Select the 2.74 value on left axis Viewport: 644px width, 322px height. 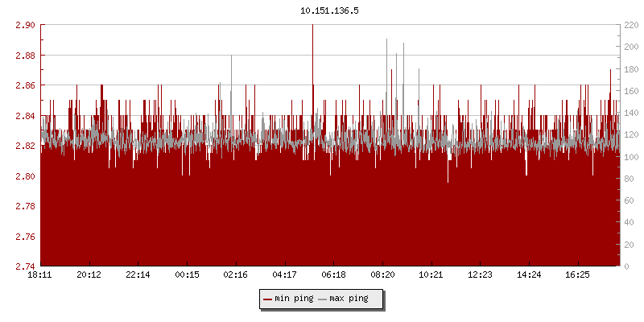(x=24, y=266)
